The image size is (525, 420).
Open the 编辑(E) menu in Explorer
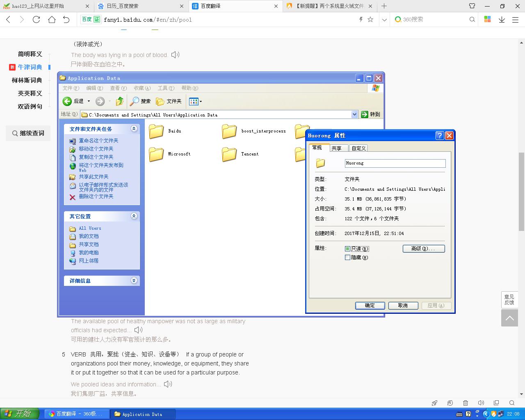[x=94, y=88]
